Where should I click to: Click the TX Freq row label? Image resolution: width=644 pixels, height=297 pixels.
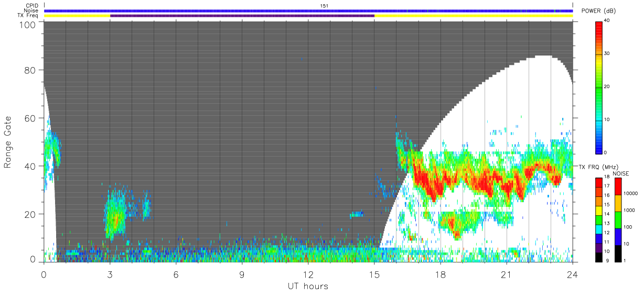click(x=28, y=16)
